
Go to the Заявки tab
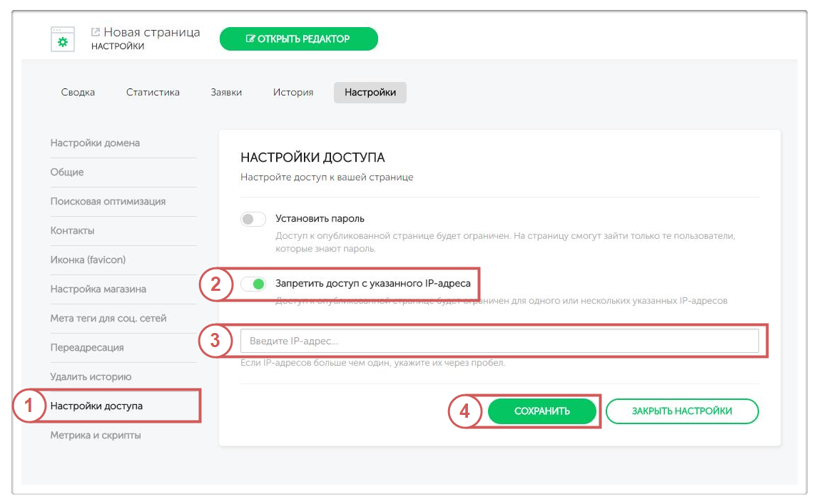pyautogui.click(x=226, y=92)
